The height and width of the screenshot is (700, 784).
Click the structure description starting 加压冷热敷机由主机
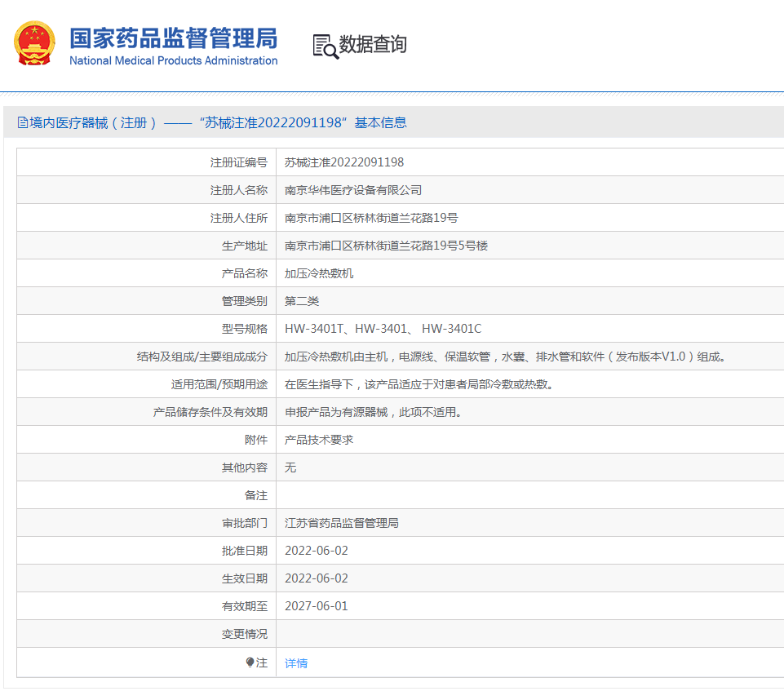pyautogui.click(x=505, y=357)
